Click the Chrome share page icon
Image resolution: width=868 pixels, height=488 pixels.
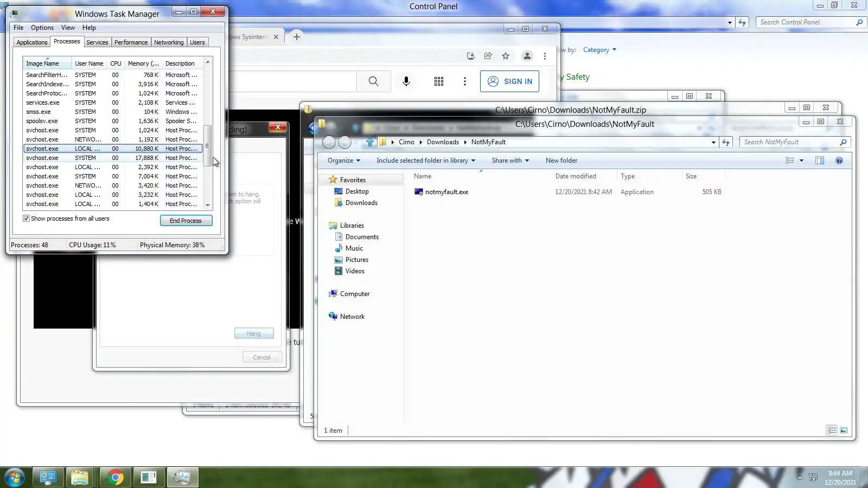[488, 56]
